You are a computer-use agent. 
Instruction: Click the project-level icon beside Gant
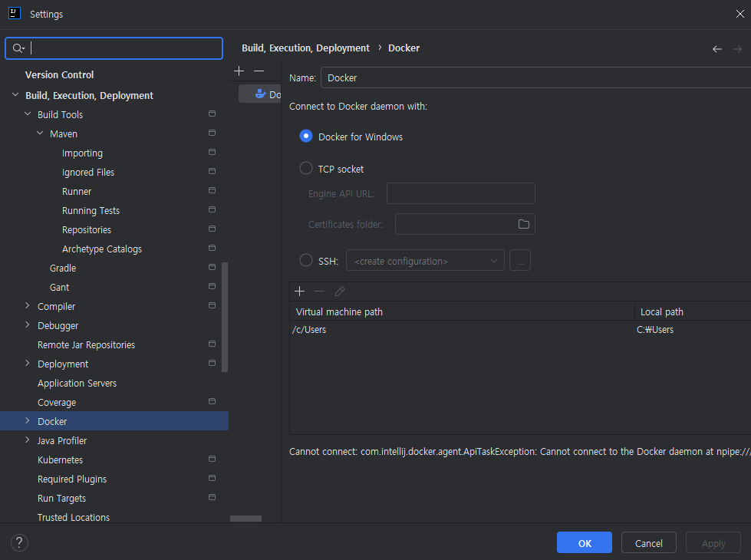(x=212, y=286)
